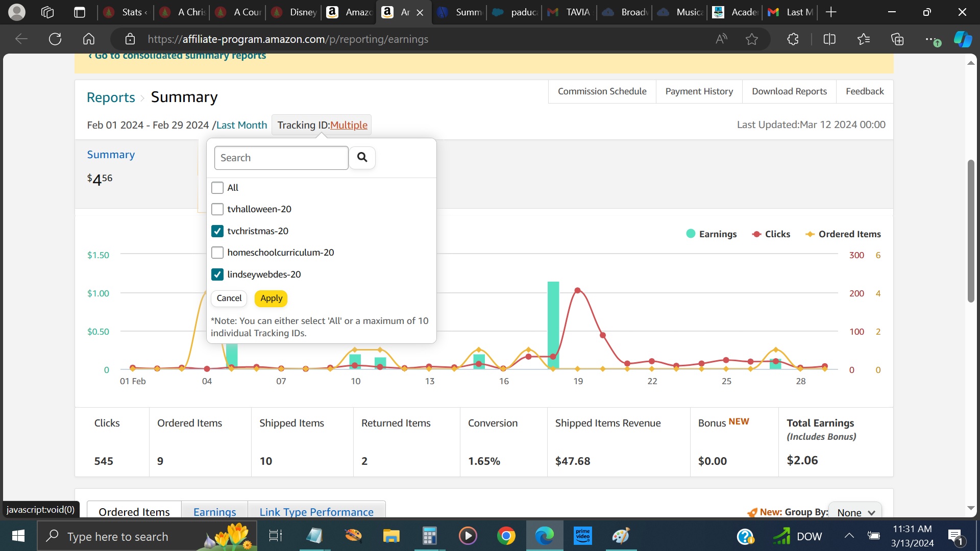Click the Feb 19 clicks peak point

(578, 290)
